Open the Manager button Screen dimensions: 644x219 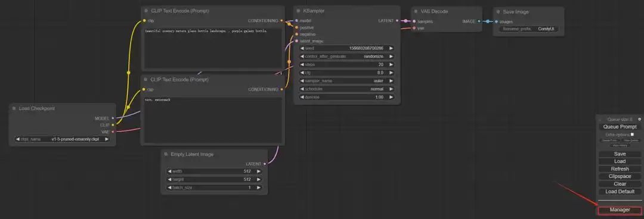[x=620, y=210]
